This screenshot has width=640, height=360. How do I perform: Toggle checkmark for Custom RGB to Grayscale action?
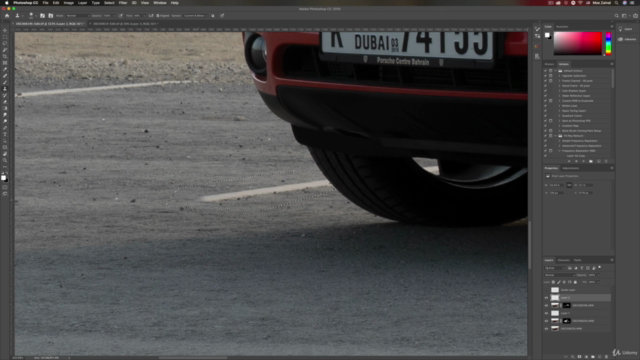pos(545,101)
